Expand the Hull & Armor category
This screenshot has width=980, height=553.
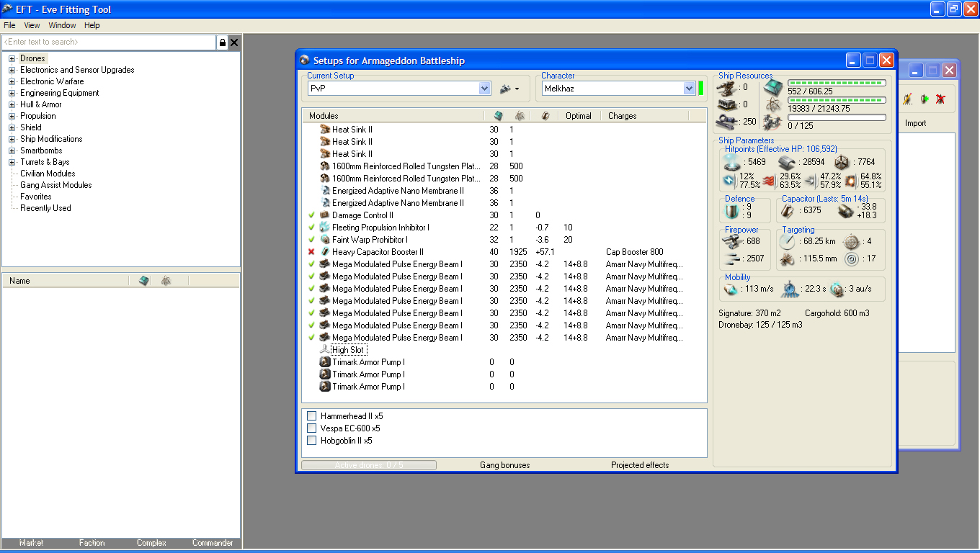click(x=12, y=104)
